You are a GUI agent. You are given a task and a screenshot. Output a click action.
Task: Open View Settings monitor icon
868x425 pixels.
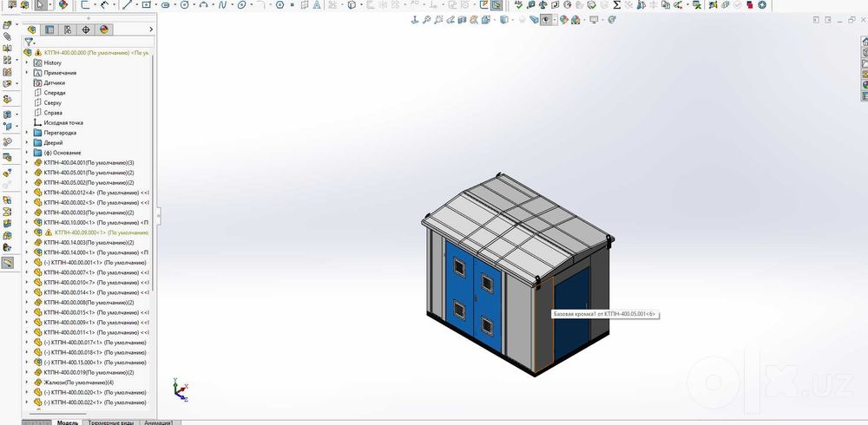pos(594,20)
